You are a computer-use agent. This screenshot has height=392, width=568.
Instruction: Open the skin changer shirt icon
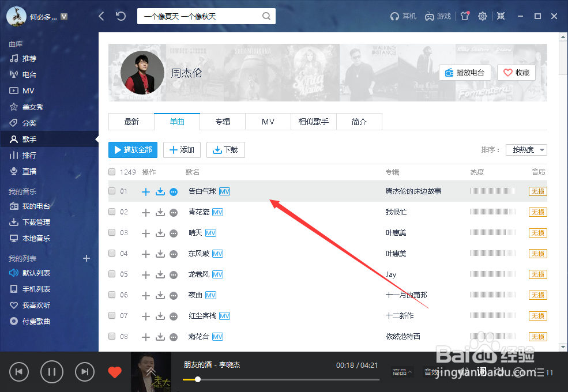(x=465, y=16)
